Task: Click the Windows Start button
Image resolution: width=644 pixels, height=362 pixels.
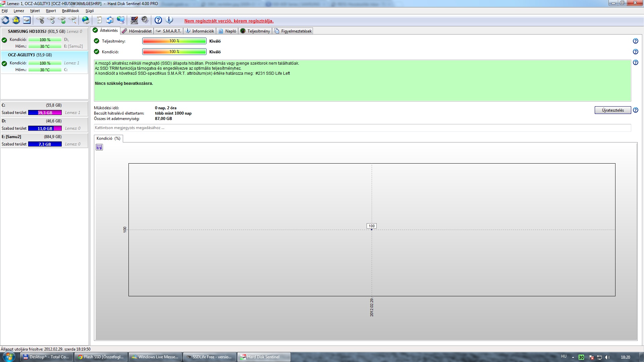Action: pos(9,357)
